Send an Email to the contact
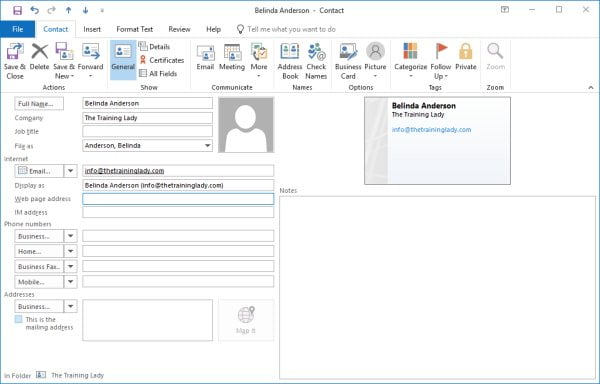Screen dimensions: 600x384 pos(205,57)
